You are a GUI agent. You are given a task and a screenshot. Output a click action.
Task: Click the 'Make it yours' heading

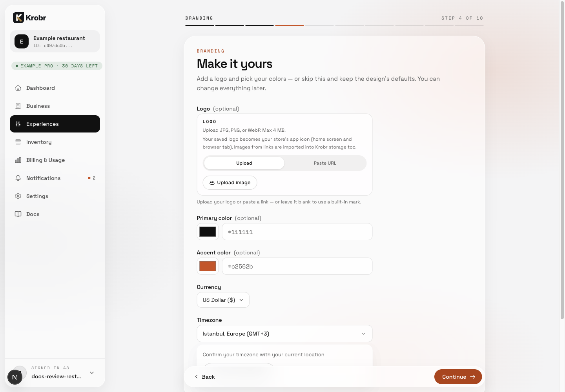click(x=235, y=64)
